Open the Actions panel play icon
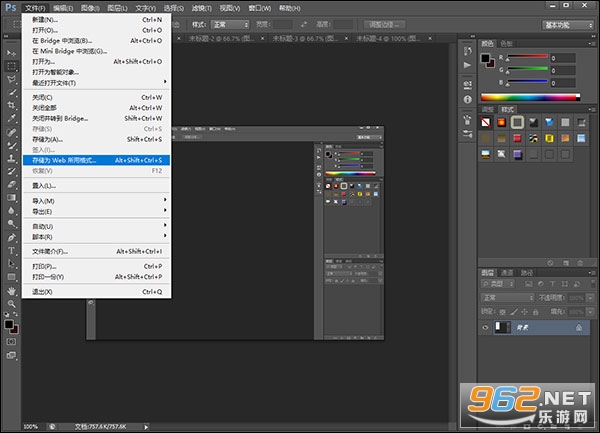Viewport: 600px width, 433px height. click(x=468, y=65)
